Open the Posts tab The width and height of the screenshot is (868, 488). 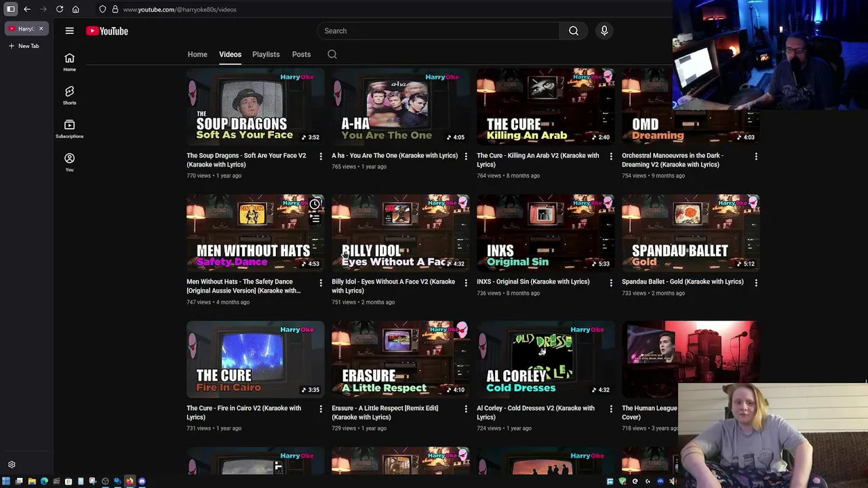301,54
